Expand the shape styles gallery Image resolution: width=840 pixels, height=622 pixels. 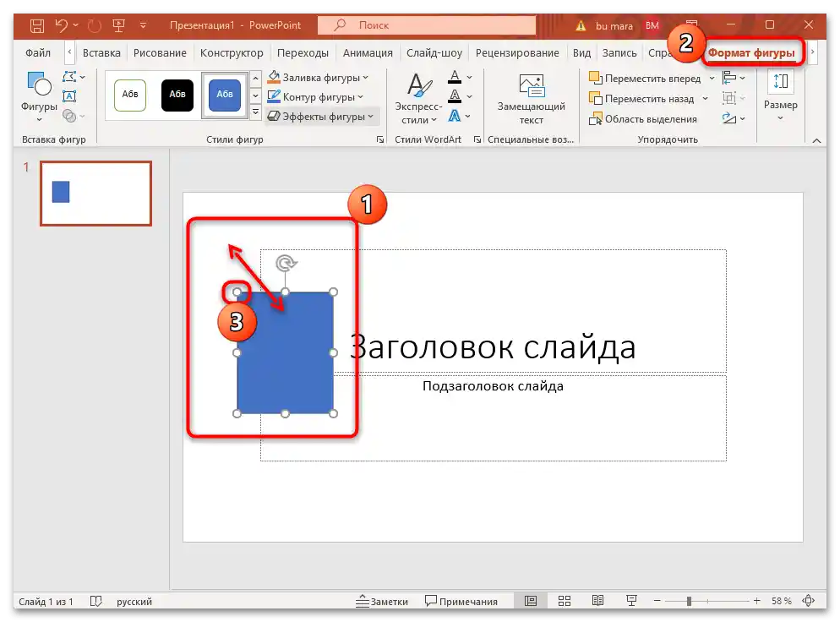click(255, 112)
